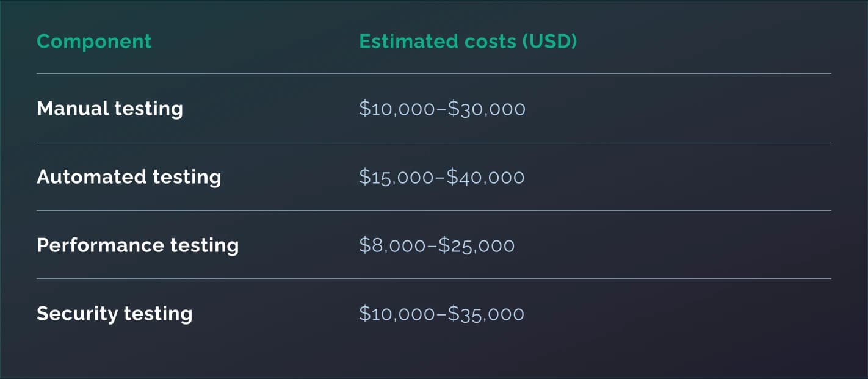Click the $8,000 lower cost value

click(392, 246)
